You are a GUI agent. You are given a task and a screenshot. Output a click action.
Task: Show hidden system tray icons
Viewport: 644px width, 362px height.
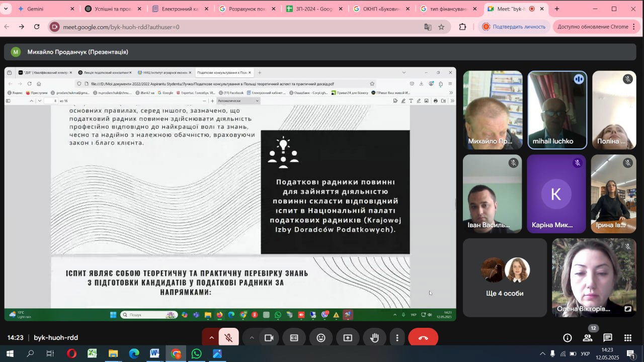click(542, 353)
